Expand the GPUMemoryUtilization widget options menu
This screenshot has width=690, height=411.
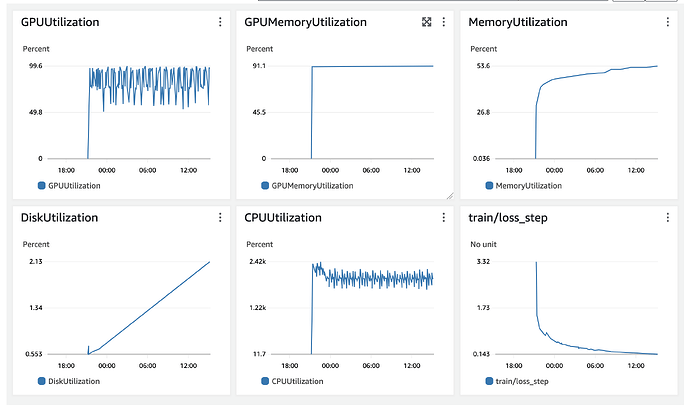(x=444, y=21)
